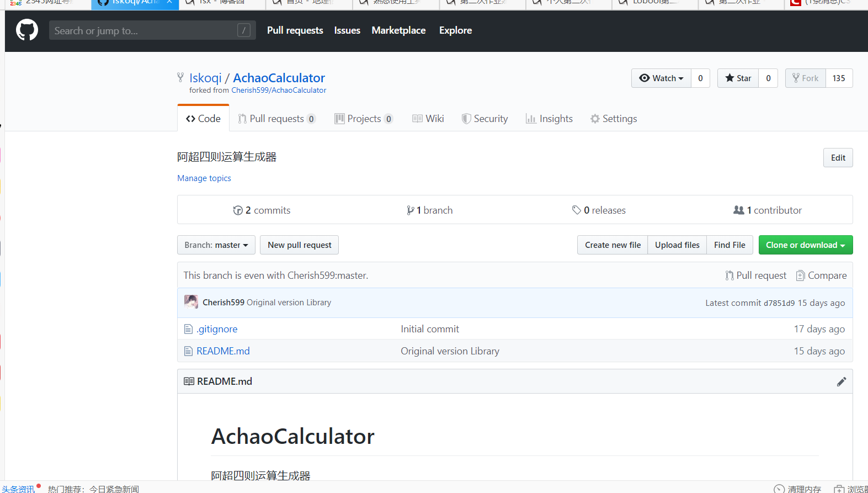Open Issues in top navigation
868x493 pixels.
click(347, 30)
